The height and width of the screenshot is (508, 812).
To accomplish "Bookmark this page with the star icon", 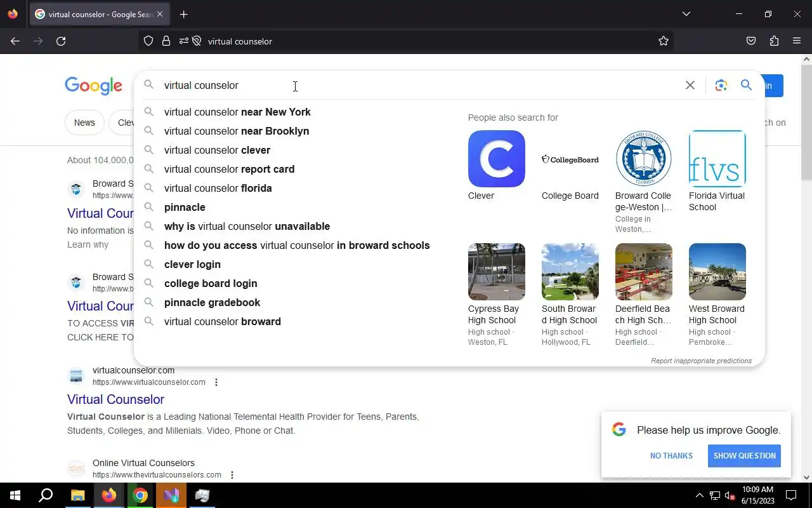I will point(664,41).
